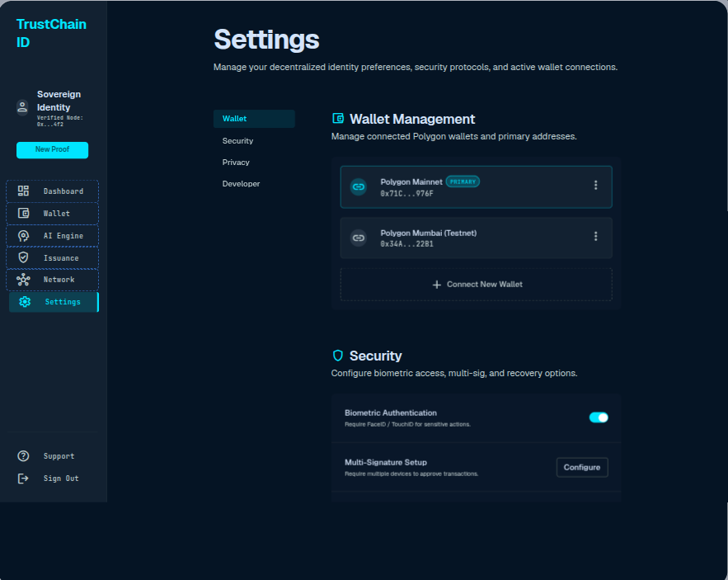Viewport: 728px width, 580px height.
Task: Navigate to Network in sidebar
Action: [x=52, y=280]
